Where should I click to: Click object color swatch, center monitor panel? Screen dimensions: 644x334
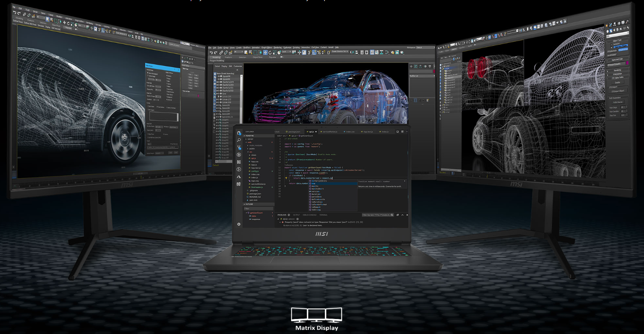(x=434, y=71)
